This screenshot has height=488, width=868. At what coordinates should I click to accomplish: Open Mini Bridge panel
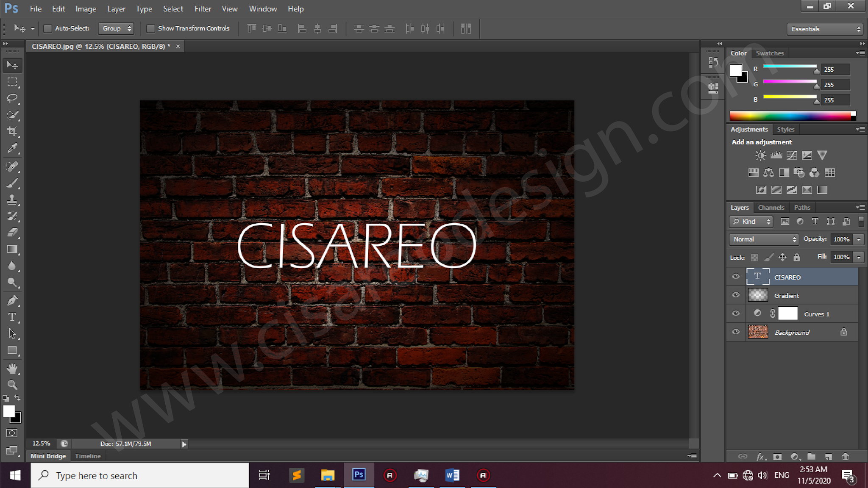pos(48,456)
